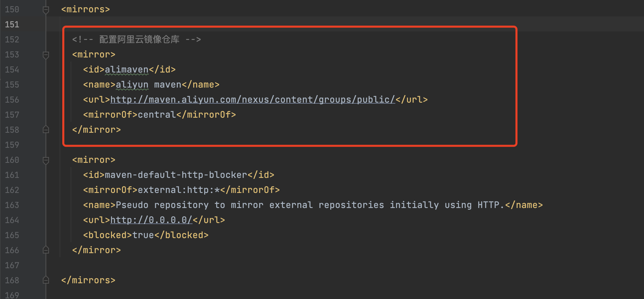Click the 'aliyun maven' name value

click(149, 84)
